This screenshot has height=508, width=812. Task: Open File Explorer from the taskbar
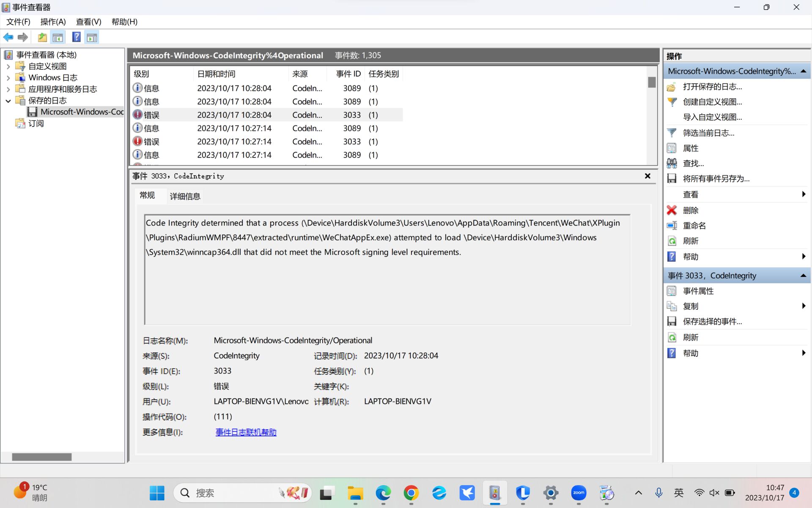tap(355, 493)
